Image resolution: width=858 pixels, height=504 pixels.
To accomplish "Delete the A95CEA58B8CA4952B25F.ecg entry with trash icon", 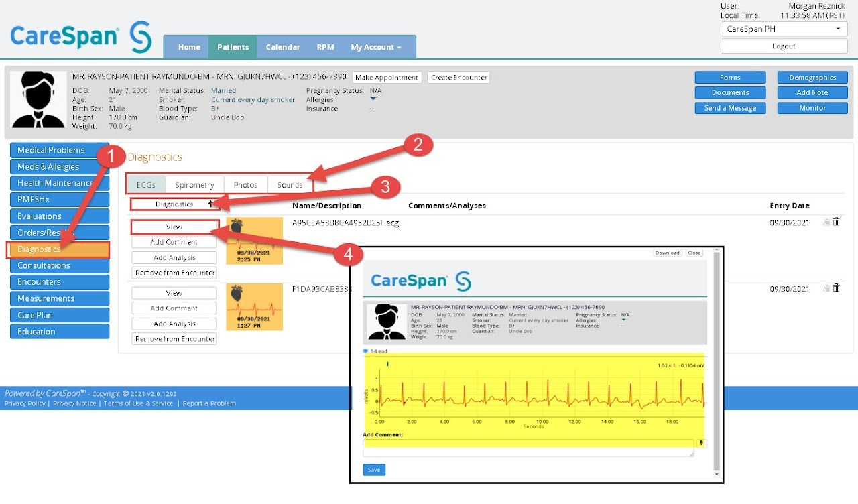I will [x=836, y=223].
